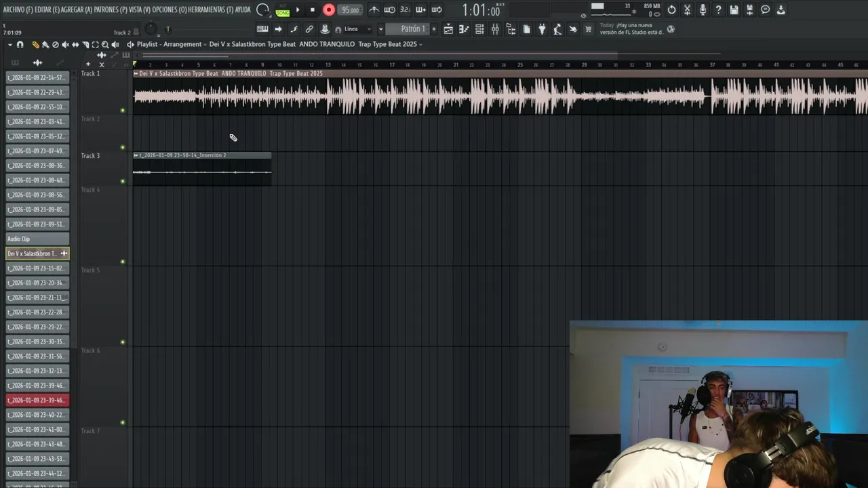The image size is (868, 488).
Task: Click the shopping cart content library icon
Action: (589, 29)
